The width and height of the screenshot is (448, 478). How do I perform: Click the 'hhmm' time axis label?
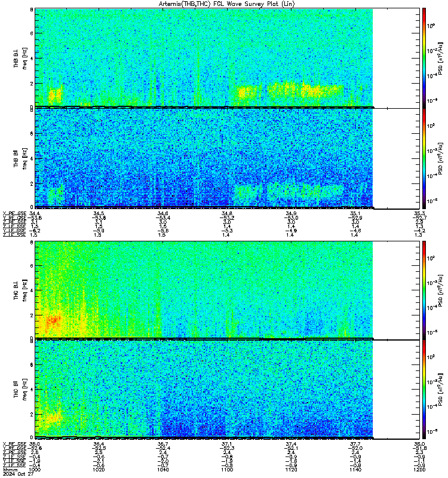pyautogui.click(x=10, y=470)
